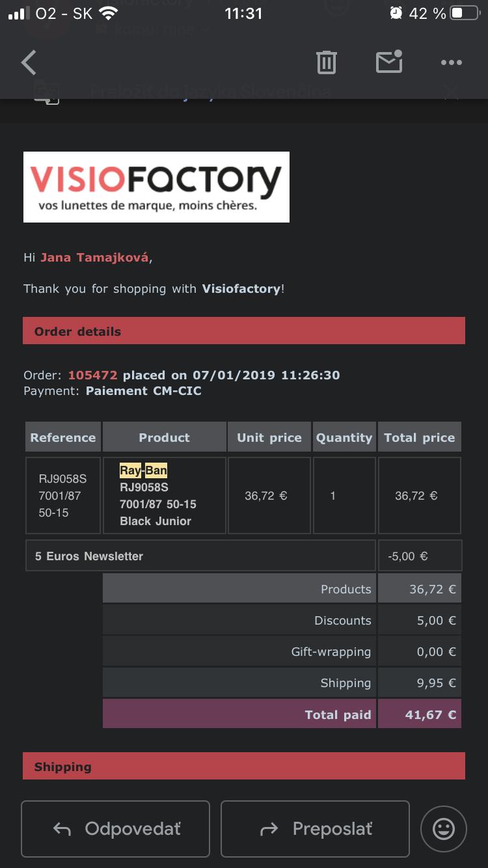Open the three-dot more options menu

[x=451, y=62]
